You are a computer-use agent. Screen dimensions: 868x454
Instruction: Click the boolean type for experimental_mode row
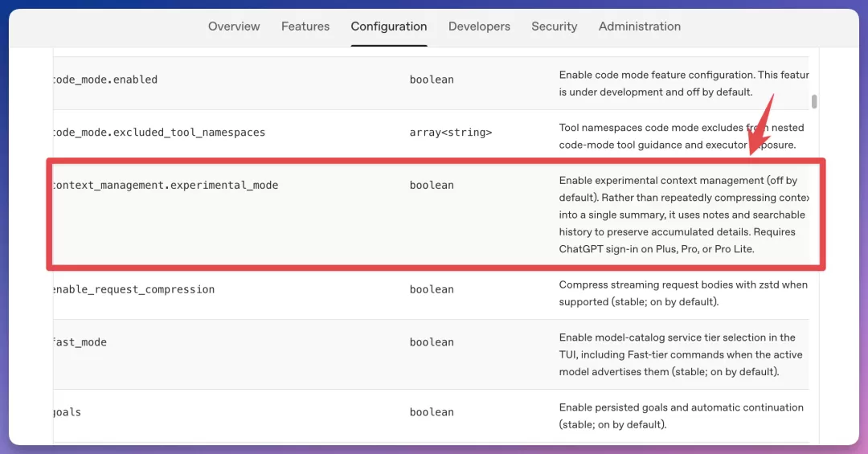432,186
